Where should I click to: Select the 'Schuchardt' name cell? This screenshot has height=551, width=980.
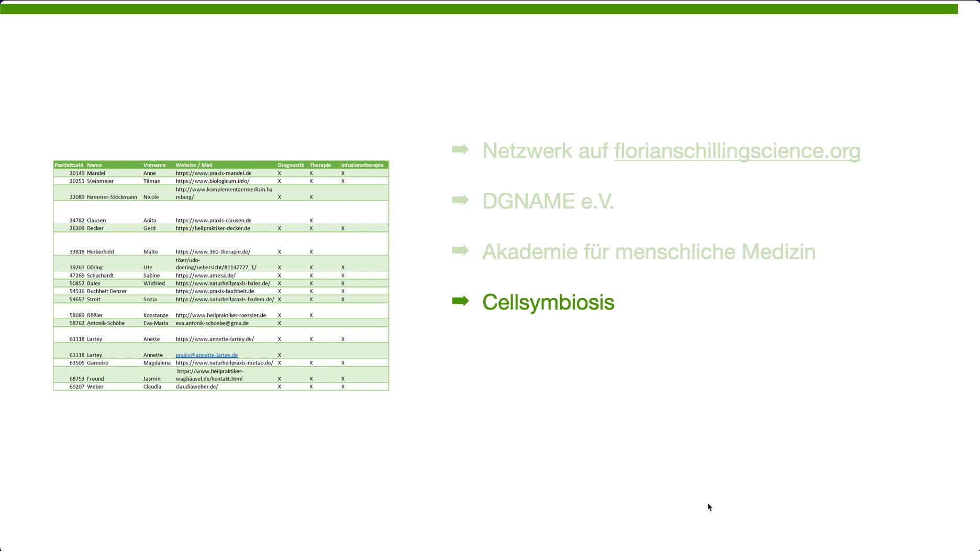(x=101, y=275)
